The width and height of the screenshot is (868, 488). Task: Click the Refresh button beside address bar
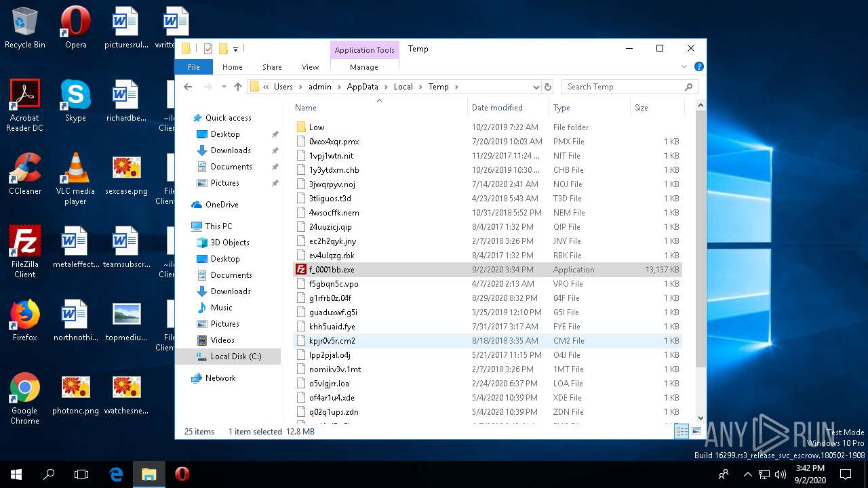pyautogui.click(x=548, y=87)
